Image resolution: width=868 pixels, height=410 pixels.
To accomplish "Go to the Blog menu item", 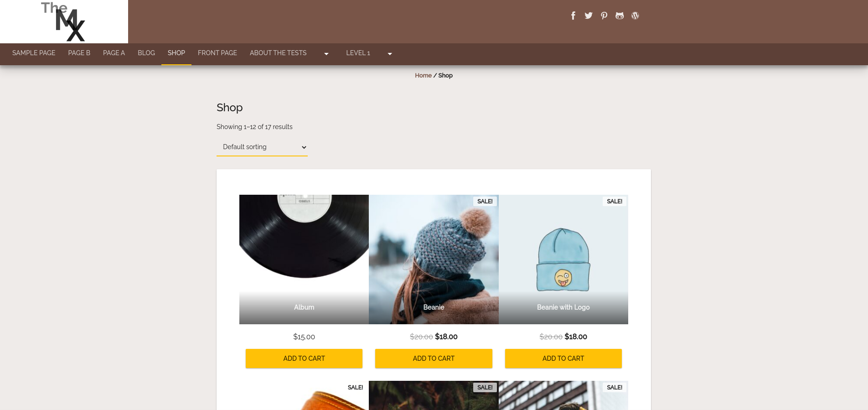I will [146, 53].
